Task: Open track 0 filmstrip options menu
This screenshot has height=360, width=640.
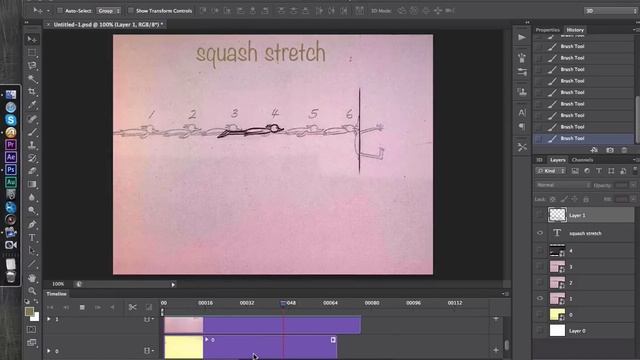Action: pyautogui.click(x=148, y=351)
